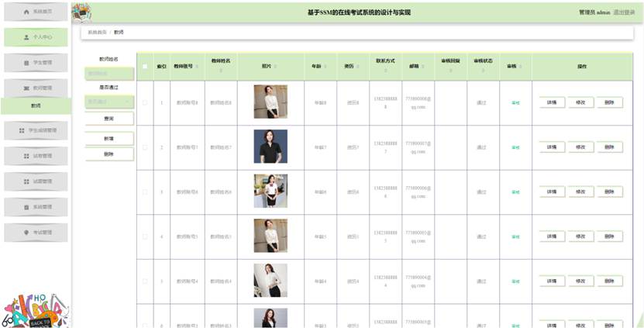644x328 pixels.
Task: Click the teacher photo in row 3
Action: (270, 191)
